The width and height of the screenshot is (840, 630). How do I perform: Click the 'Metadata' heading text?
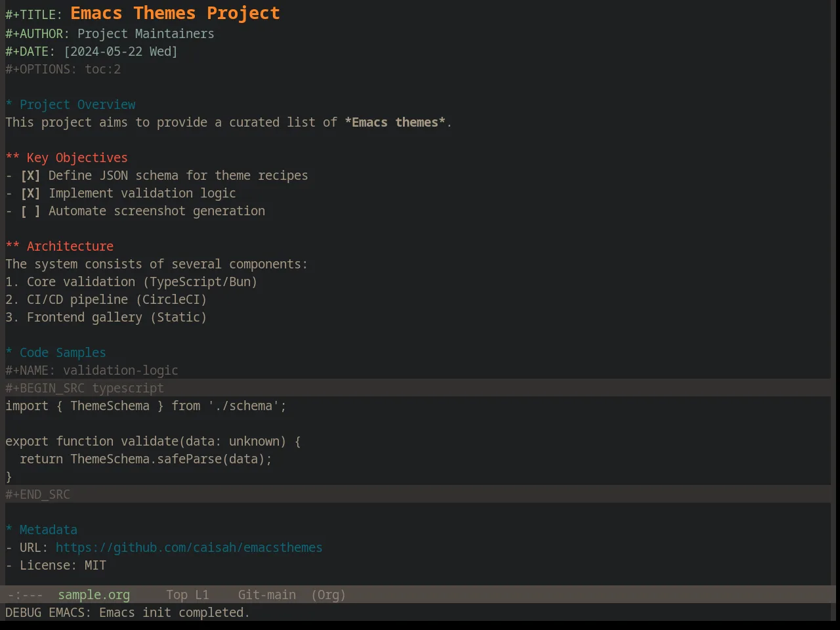[x=49, y=530]
